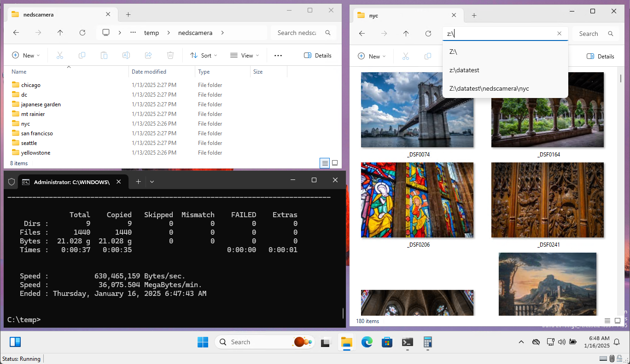Expand the View dropdown in nedscamera
Screen dimensions: 630x364
245,55
